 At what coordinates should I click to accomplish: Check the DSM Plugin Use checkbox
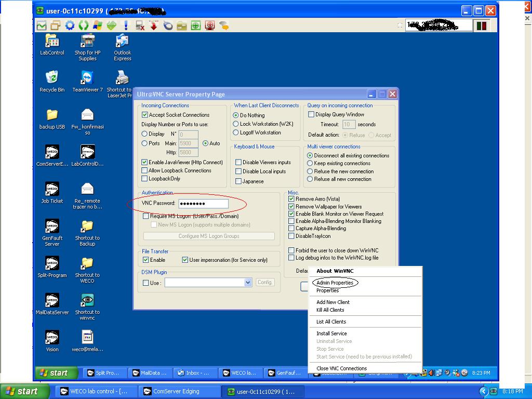click(x=146, y=283)
